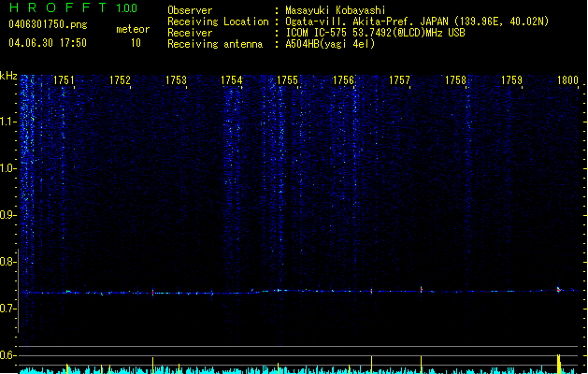Click the 1.1 kHz axis label

tap(7, 122)
